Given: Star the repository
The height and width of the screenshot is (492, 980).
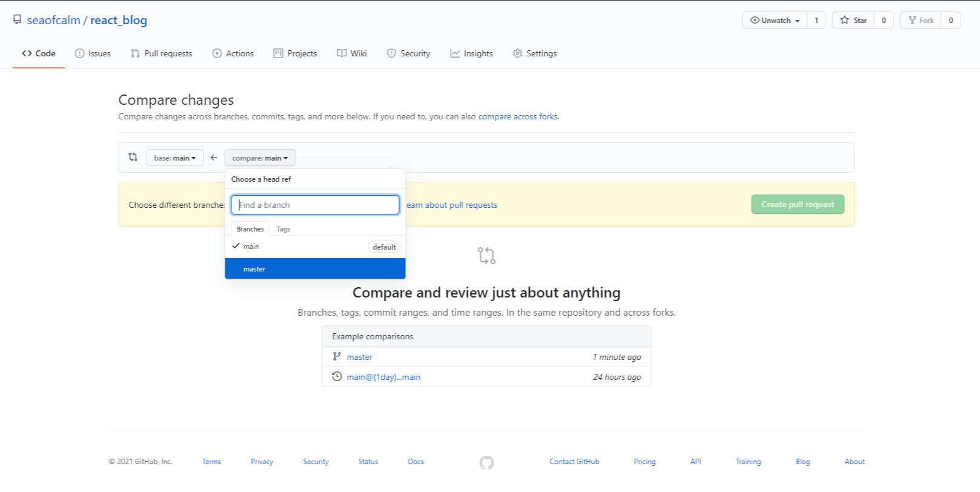Looking at the screenshot, I should coord(853,20).
